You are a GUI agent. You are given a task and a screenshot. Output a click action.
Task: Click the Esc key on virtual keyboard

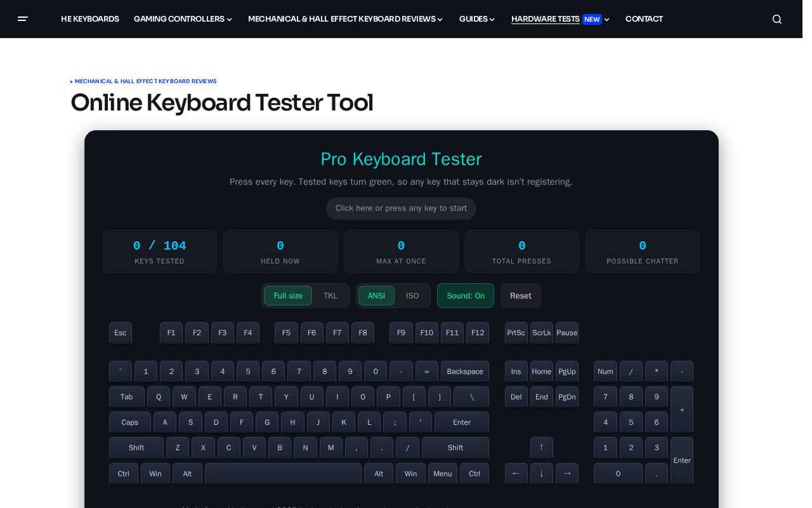[x=121, y=333]
